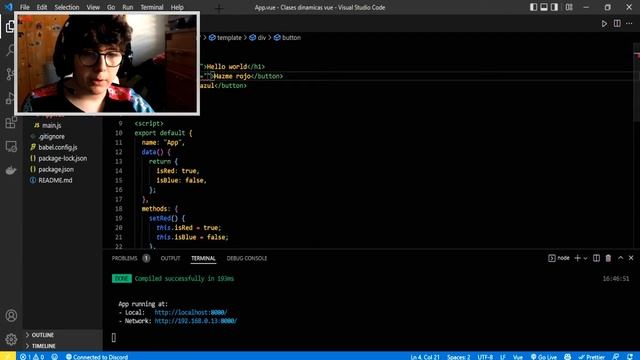The image size is (640, 360).
Task: Expand the OUTLINE section
Action: (x=62, y=335)
